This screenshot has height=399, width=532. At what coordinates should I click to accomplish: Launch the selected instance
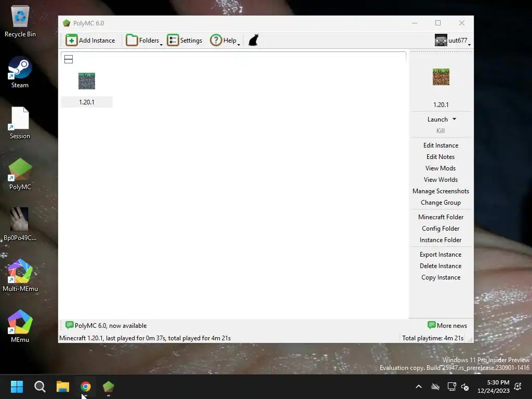[437, 119]
